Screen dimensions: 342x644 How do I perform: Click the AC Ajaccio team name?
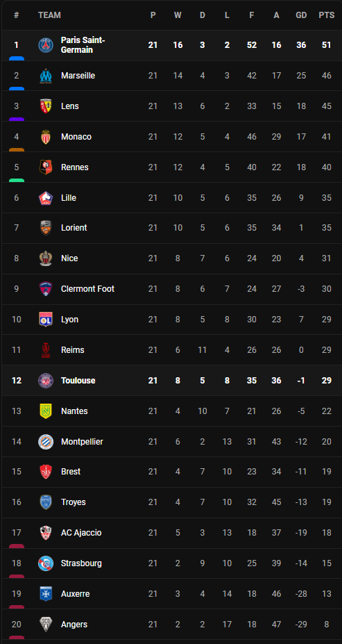pyautogui.click(x=81, y=533)
